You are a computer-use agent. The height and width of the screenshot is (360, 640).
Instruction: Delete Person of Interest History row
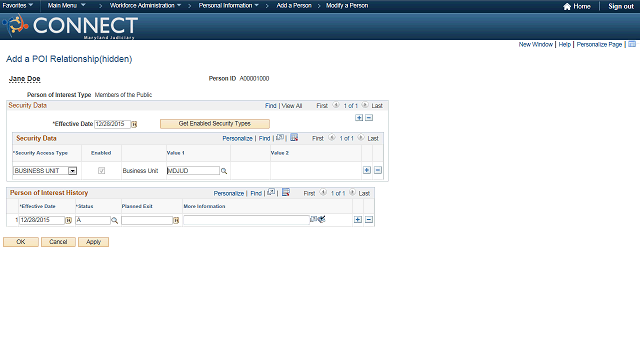[369, 220]
